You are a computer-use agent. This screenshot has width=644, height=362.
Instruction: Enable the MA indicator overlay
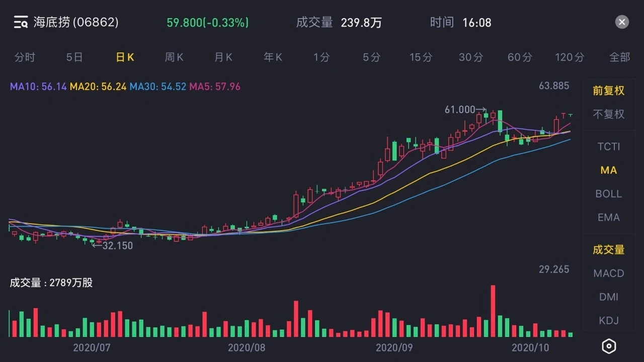[609, 170]
